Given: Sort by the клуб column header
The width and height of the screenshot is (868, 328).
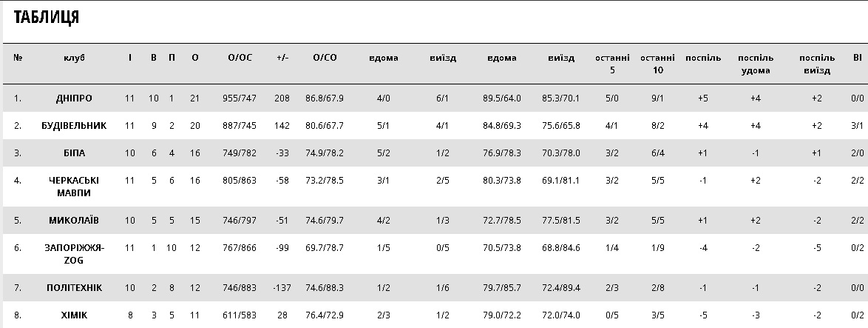Looking at the screenshot, I should [74, 58].
